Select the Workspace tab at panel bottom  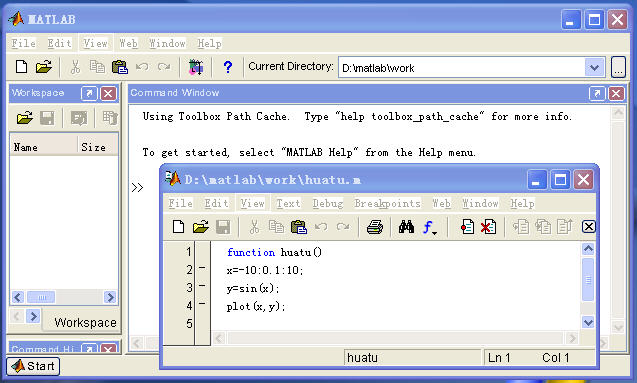85,322
